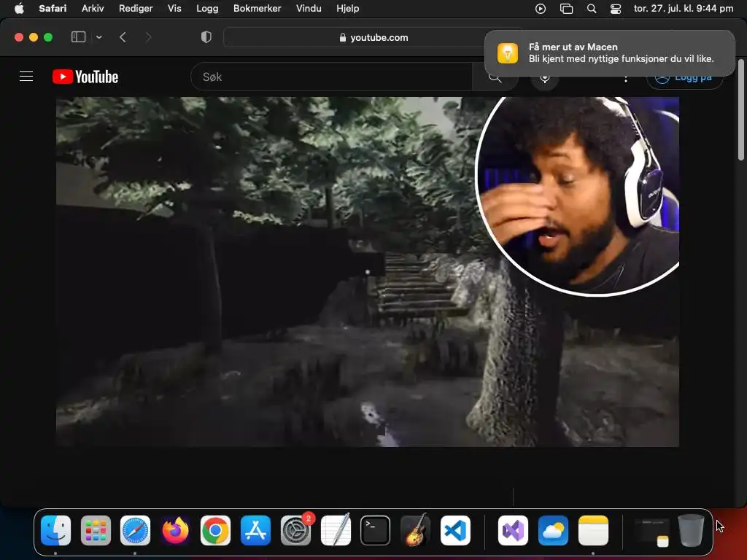Image resolution: width=747 pixels, height=560 pixels.
Task: Open the Vis menu
Action: click(174, 9)
